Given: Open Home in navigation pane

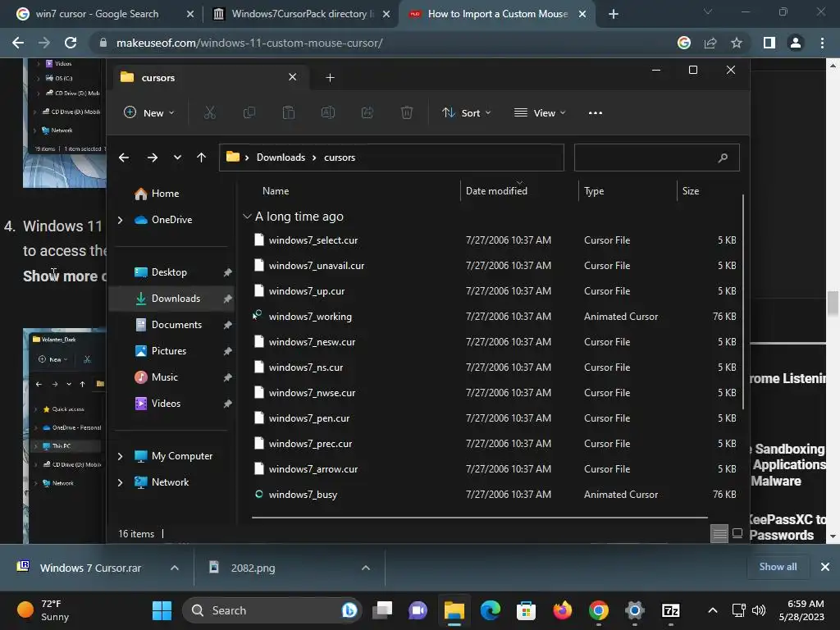Looking at the screenshot, I should [164, 194].
